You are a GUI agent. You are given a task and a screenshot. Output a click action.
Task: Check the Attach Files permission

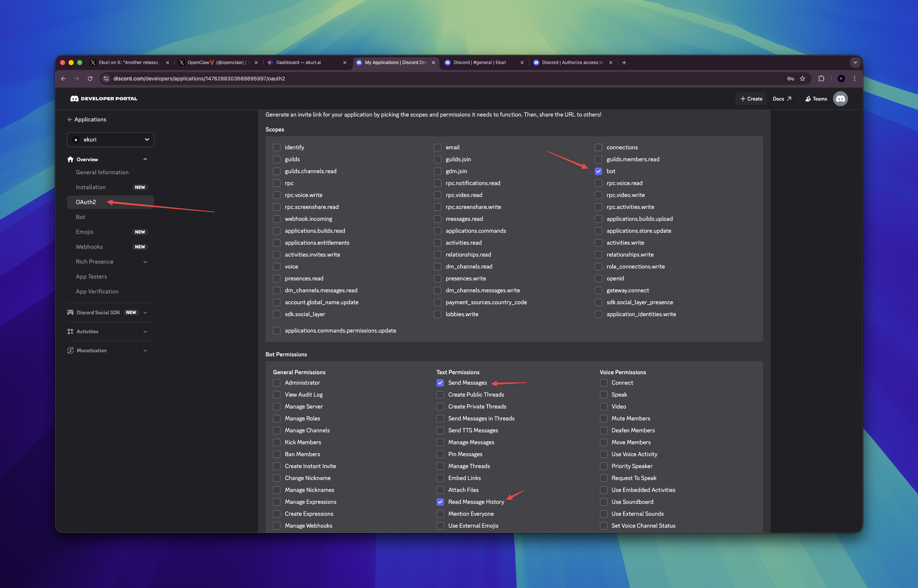pyautogui.click(x=440, y=490)
